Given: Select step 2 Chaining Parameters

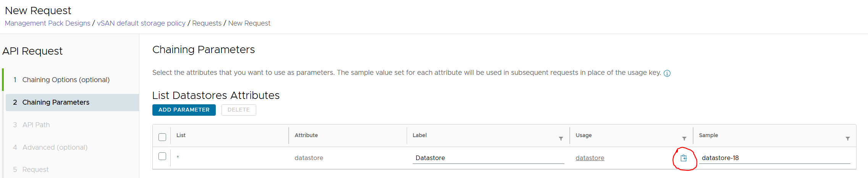Looking at the screenshot, I should point(56,102).
